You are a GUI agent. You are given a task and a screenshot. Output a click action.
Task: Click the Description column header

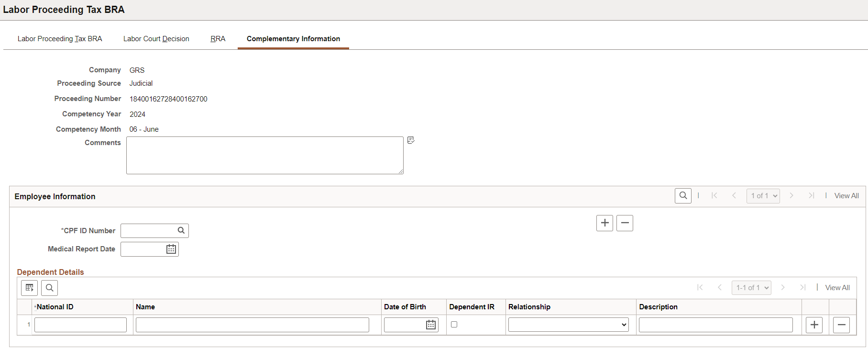pos(659,307)
